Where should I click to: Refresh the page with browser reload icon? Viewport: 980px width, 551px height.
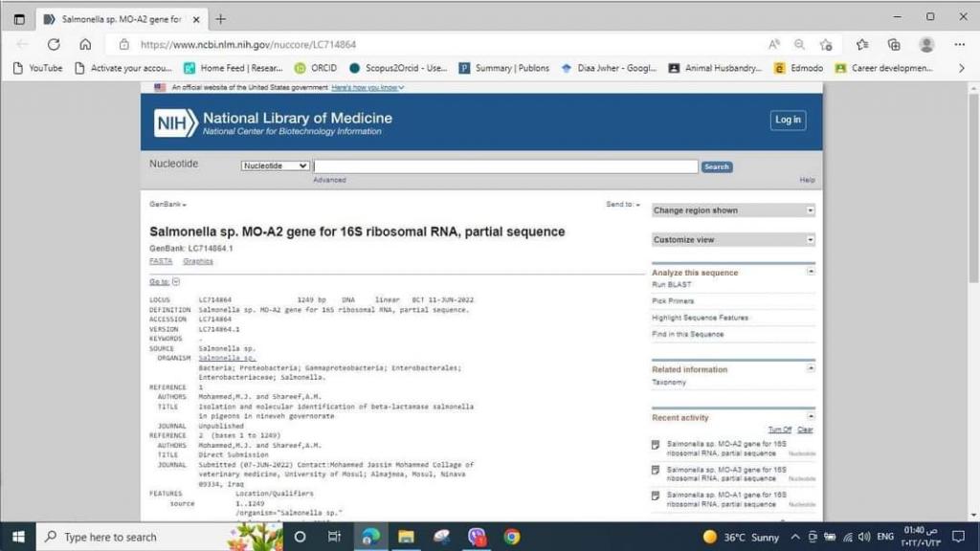pyautogui.click(x=54, y=44)
